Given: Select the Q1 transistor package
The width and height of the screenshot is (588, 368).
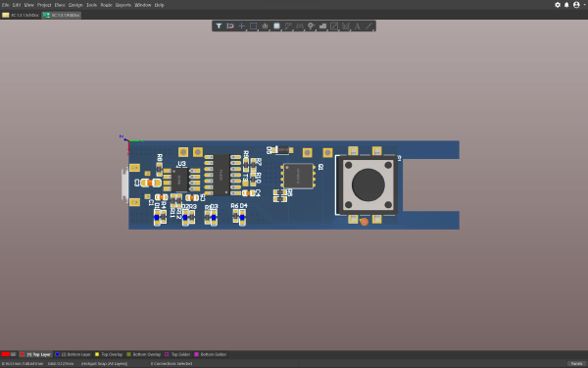Looking at the screenshot, I should tap(299, 176).
